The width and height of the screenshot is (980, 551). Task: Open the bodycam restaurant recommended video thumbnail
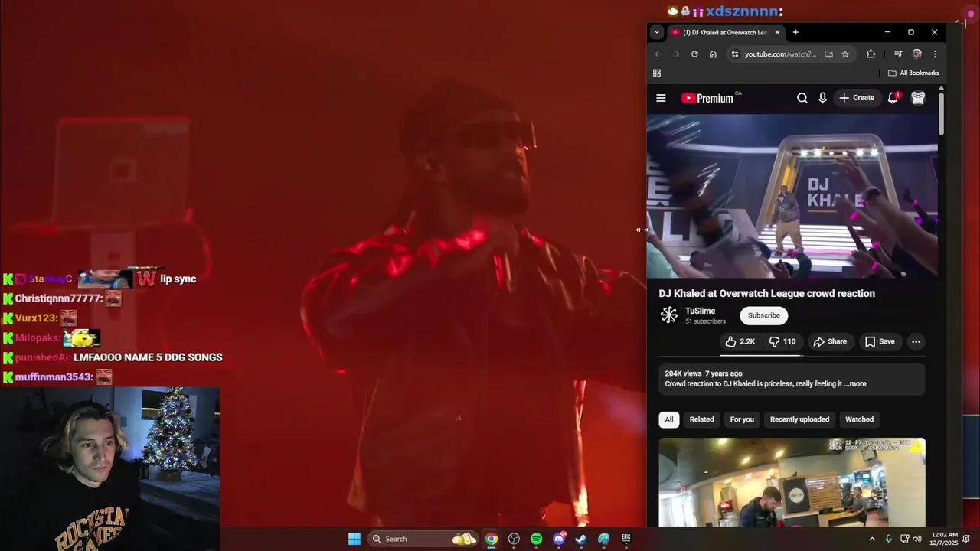[x=792, y=482]
